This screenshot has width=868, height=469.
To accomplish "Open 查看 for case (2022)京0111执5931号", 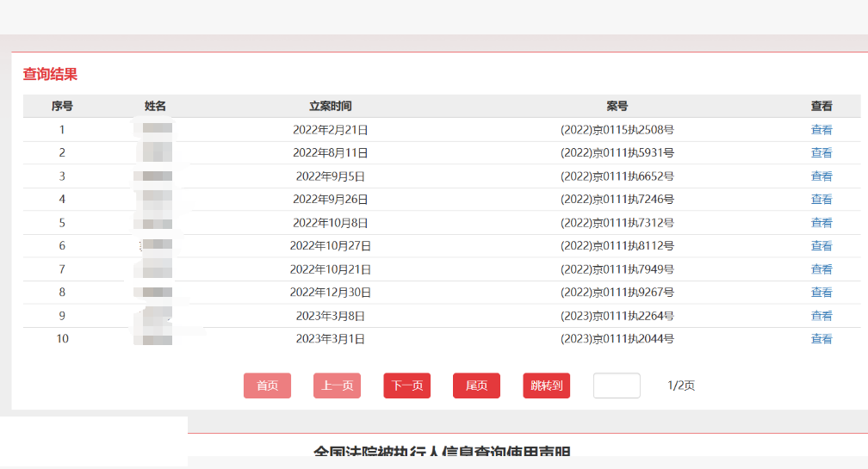I will click(x=821, y=153).
